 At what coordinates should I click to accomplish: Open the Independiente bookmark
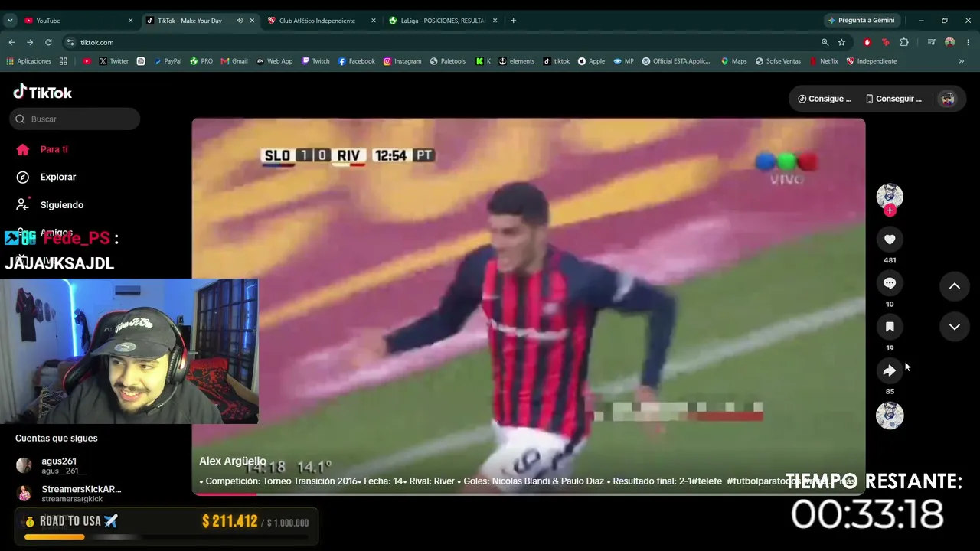pos(871,61)
